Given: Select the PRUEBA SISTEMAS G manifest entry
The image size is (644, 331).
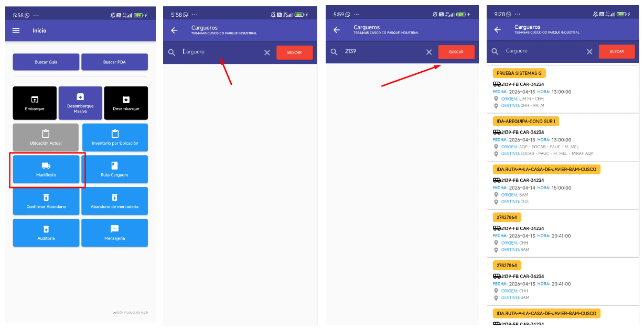Looking at the screenshot, I should pyautogui.click(x=562, y=89).
